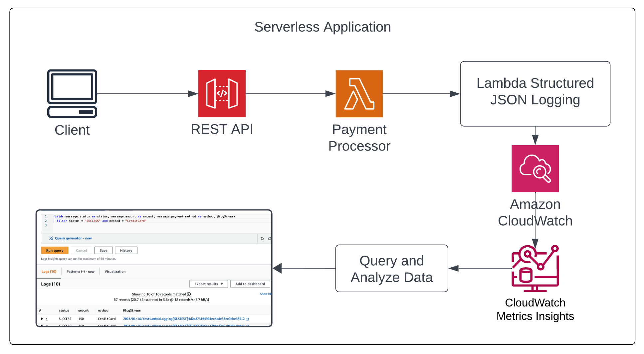Click the 'Amazon CloudWatch' label
The width and height of the screenshot is (644, 354).
[535, 212]
